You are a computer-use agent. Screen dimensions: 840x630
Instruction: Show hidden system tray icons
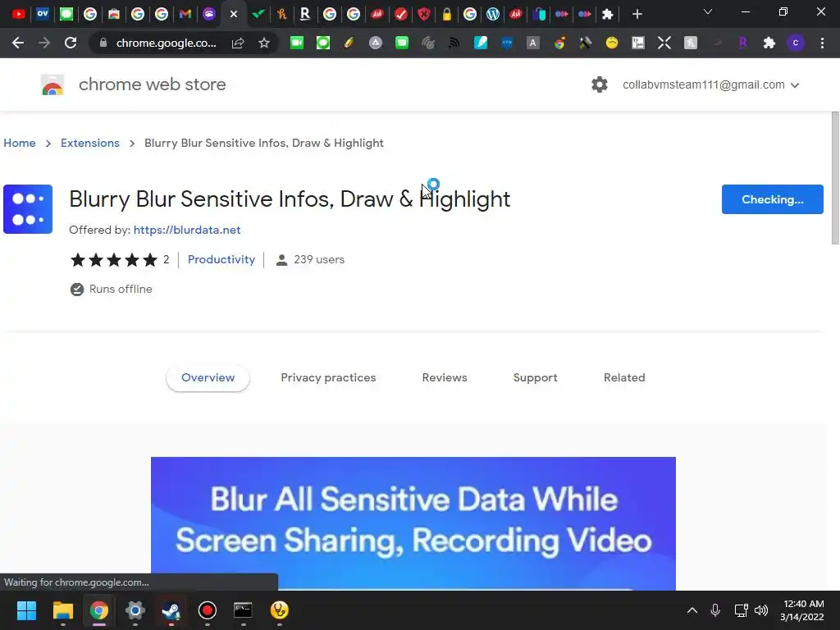(692, 610)
